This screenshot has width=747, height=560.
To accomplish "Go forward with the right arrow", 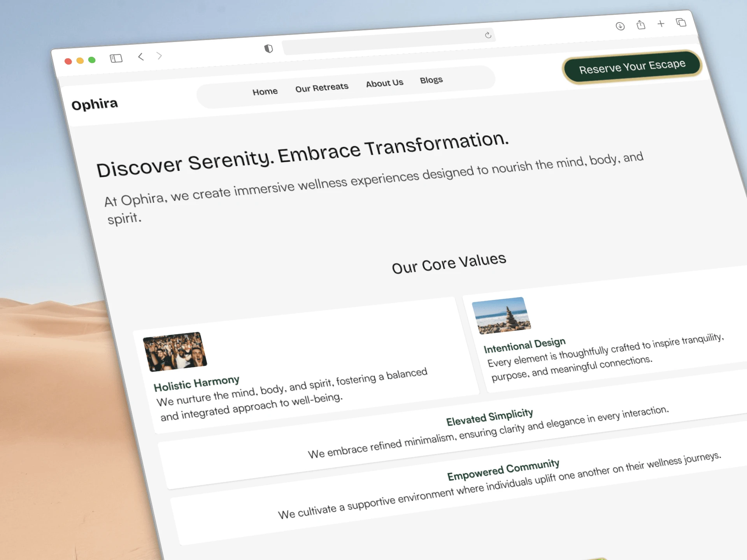I will tap(159, 56).
